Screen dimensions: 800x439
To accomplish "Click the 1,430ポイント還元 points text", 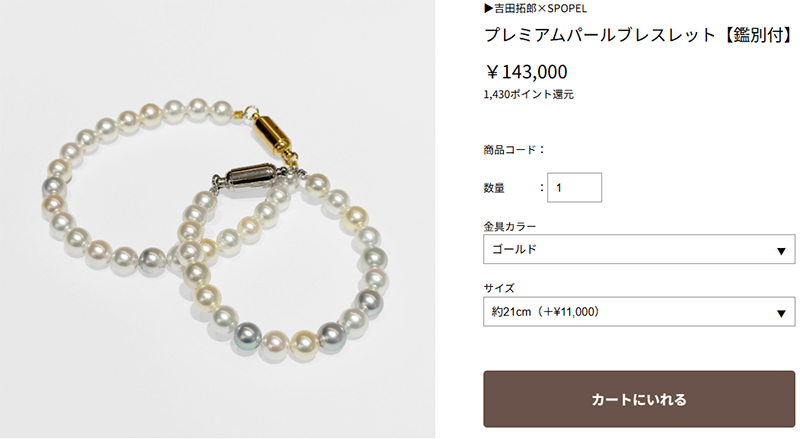I will pyautogui.click(x=529, y=94).
